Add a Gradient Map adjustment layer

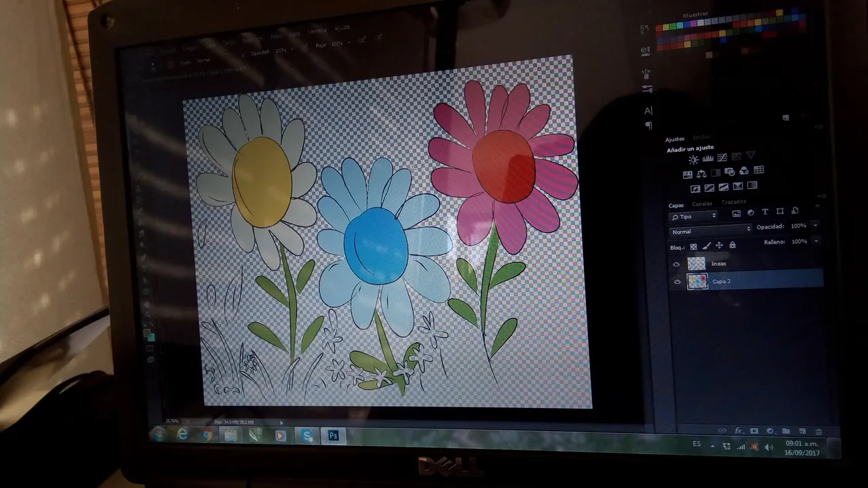point(752,186)
